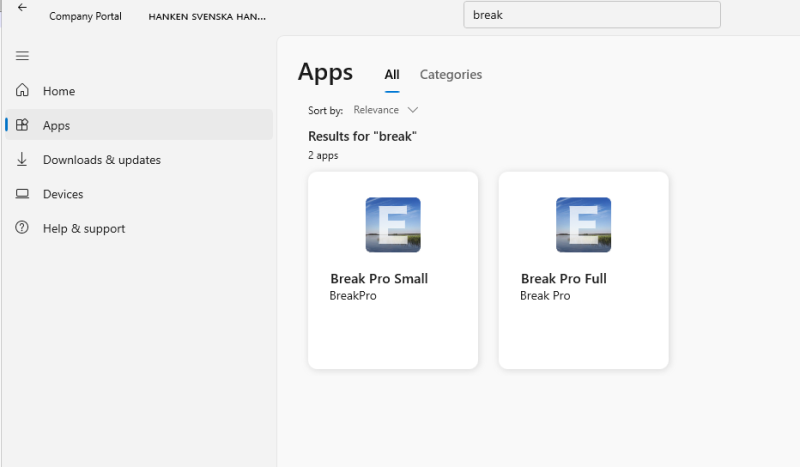Viewport: 800px width, 467px height.
Task: Click the search box containing break
Action: [x=592, y=15]
